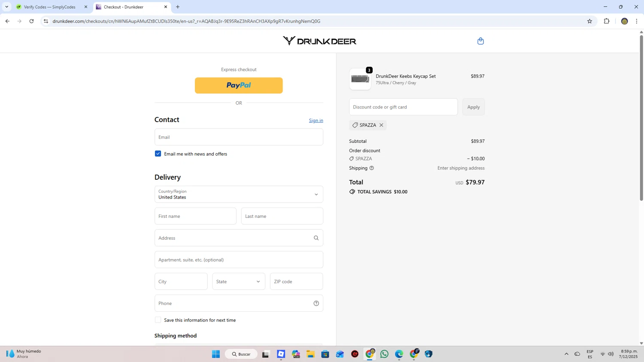Click the Sign in link
644x362 pixels.
tap(316, 121)
